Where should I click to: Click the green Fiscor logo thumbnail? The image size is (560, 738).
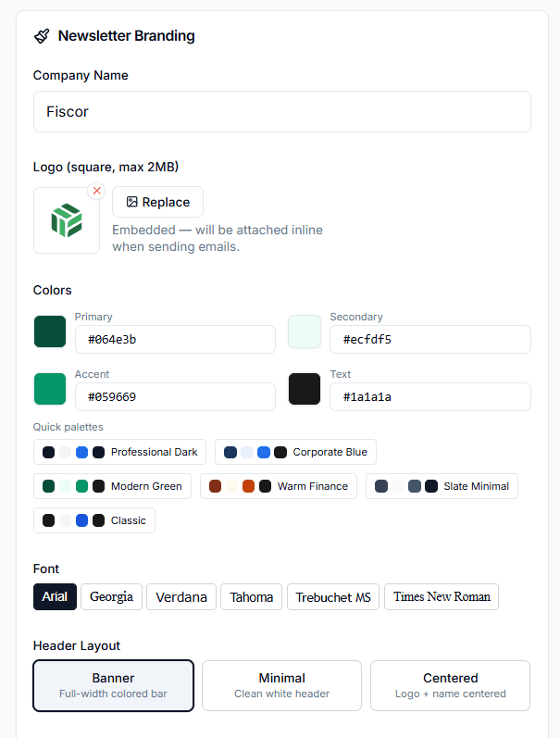[x=67, y=220]
